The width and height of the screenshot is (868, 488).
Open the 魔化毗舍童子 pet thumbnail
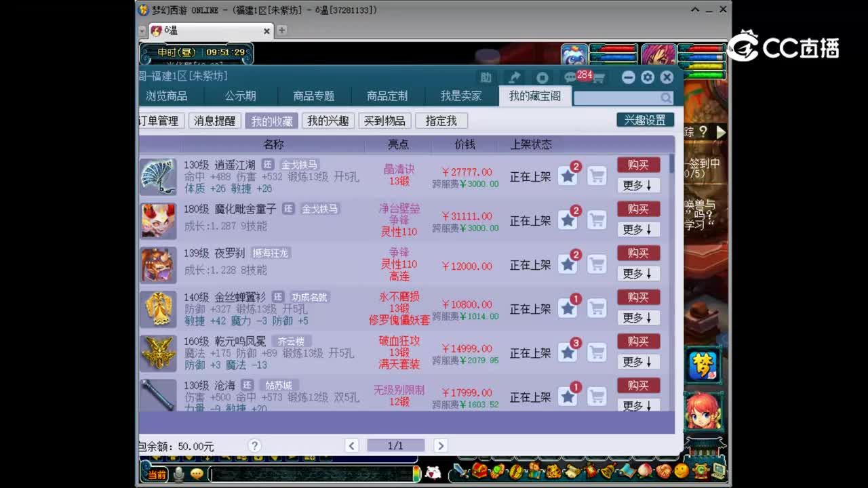click(158, 220)
